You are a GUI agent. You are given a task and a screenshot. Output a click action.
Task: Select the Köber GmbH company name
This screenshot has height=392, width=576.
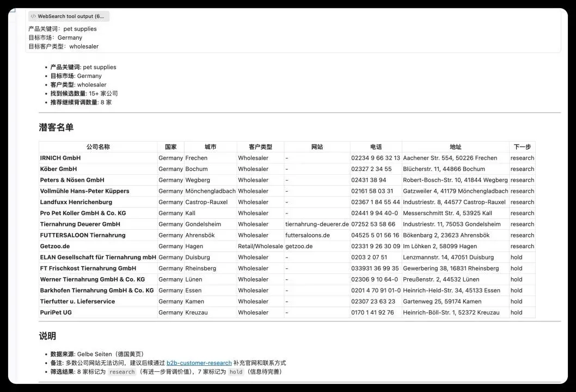[58, 169]
